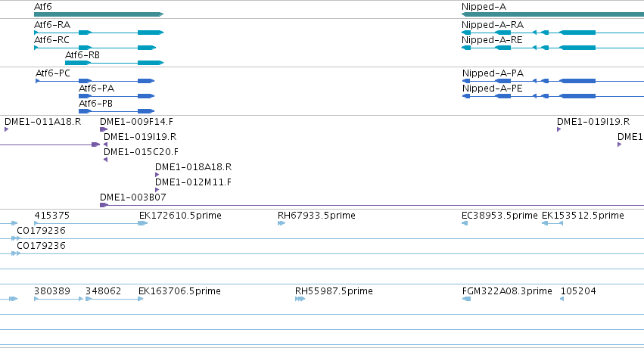Select the Atf6-RC transcript glyph
Image resolution: width=644 pixels, height=348 pixels.
pyautogui.click(x=95, y=48)
